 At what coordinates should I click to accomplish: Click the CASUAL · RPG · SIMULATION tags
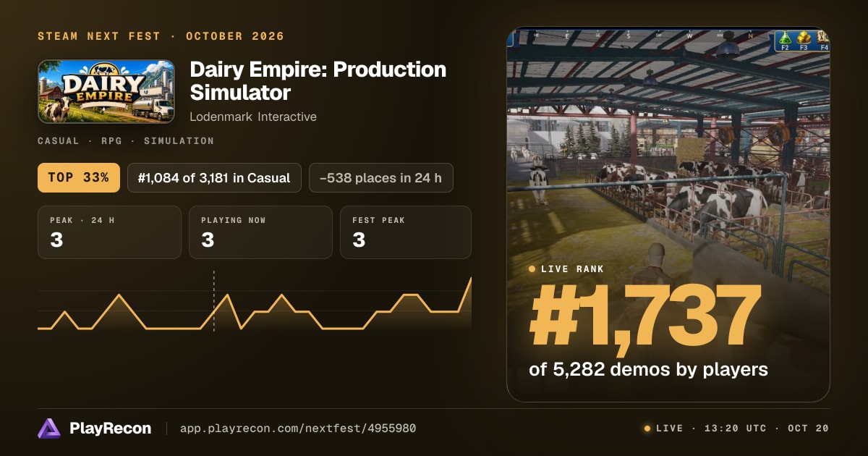point(126,141)
